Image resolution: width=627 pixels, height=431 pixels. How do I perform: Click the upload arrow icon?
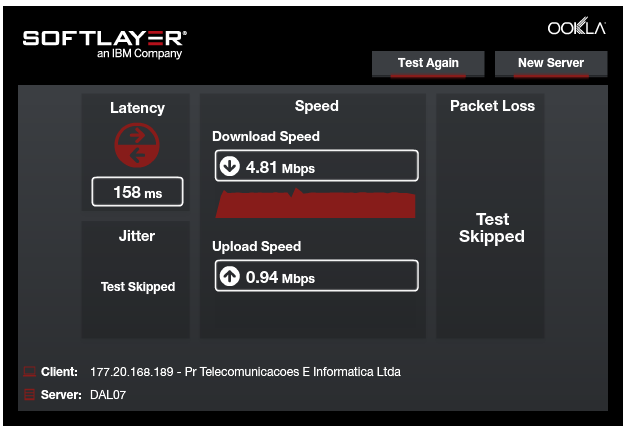coord(230,277)
